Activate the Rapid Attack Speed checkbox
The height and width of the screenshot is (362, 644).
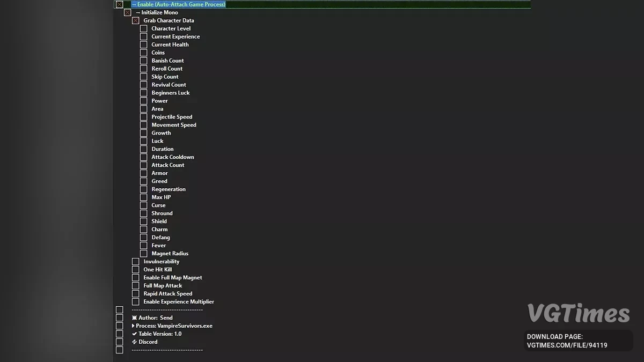pyautogui.click(x=136, y=294)
